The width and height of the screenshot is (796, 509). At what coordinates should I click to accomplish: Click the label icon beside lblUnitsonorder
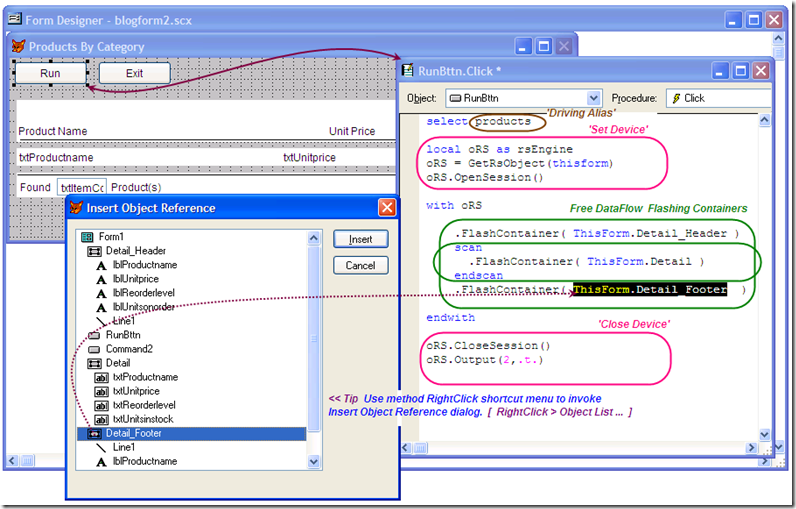[x=102, y=308]
